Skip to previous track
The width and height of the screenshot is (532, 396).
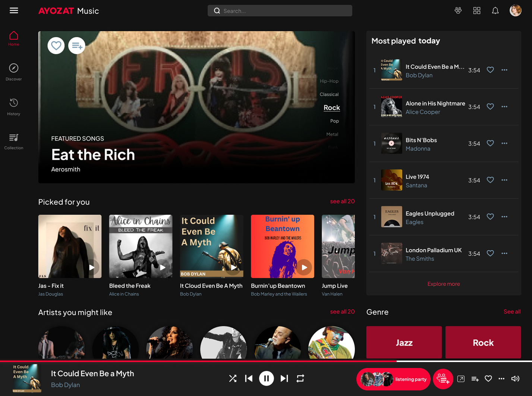click(x=249, y=378)
